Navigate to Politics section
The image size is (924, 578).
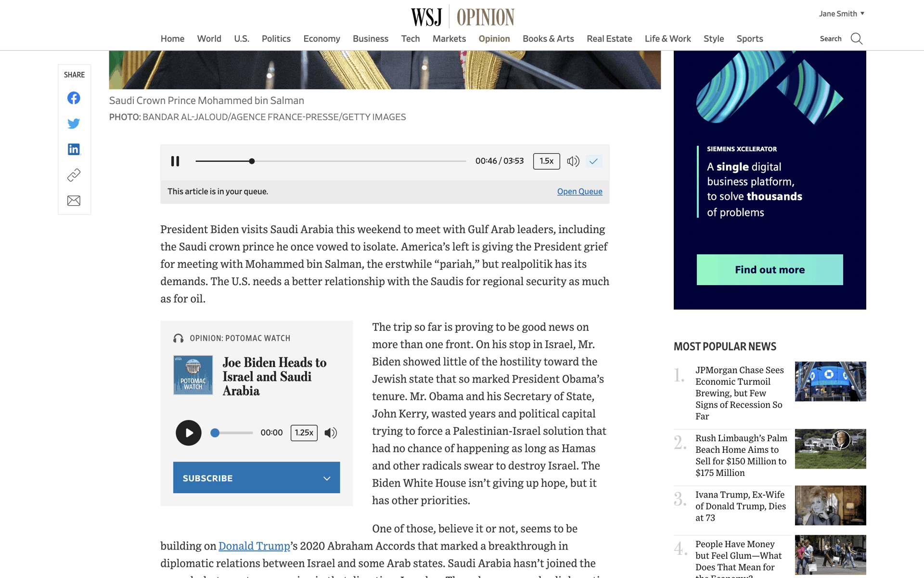(x=276, y=39)
